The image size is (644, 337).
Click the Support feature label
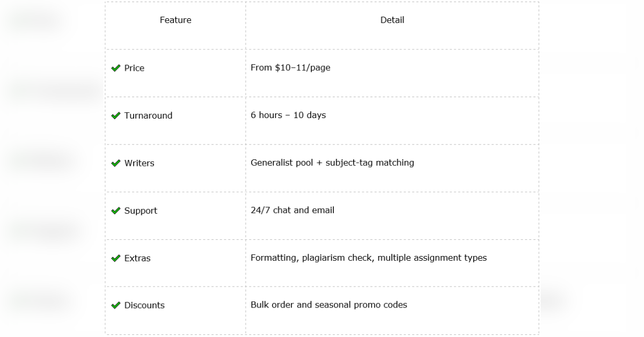[x=141, y=210]
